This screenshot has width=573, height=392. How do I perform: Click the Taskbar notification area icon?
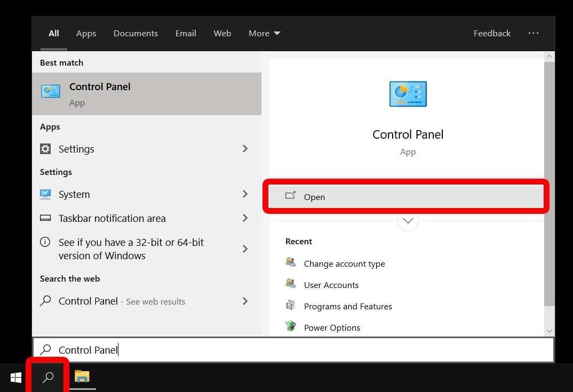pos(45,218)
